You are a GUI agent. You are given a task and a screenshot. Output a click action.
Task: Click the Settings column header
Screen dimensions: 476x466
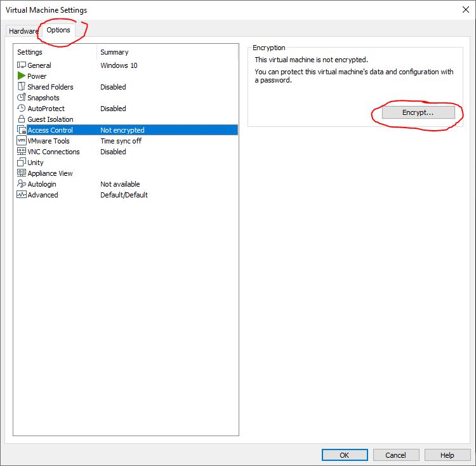(30, 52)
